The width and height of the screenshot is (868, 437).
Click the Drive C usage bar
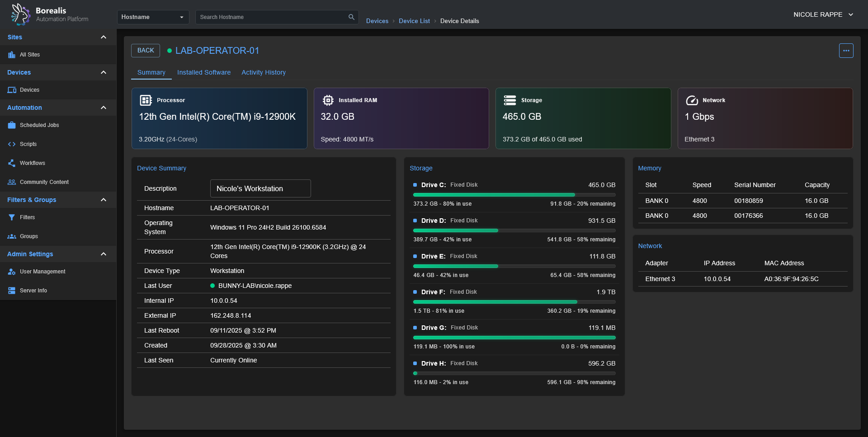514,195
